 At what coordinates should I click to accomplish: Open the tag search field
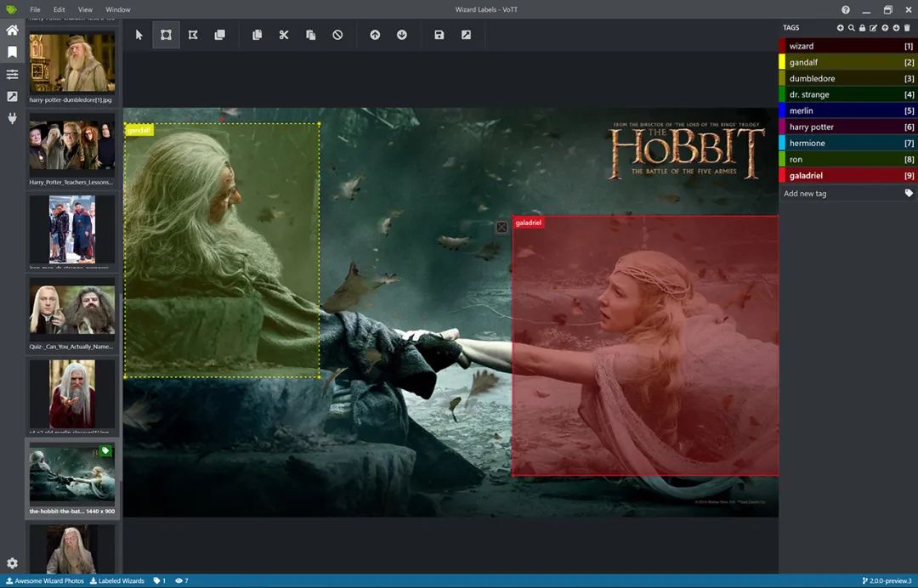tap(851, 28)
